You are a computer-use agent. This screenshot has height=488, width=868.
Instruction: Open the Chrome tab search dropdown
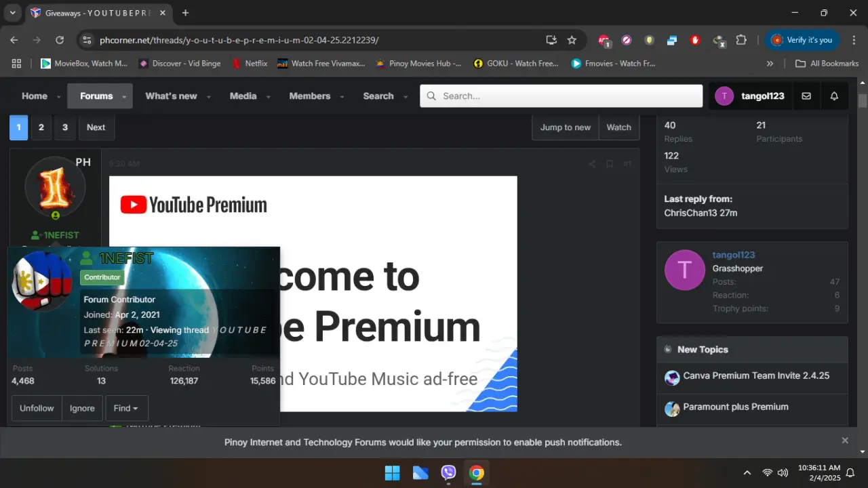click(12, 12)
